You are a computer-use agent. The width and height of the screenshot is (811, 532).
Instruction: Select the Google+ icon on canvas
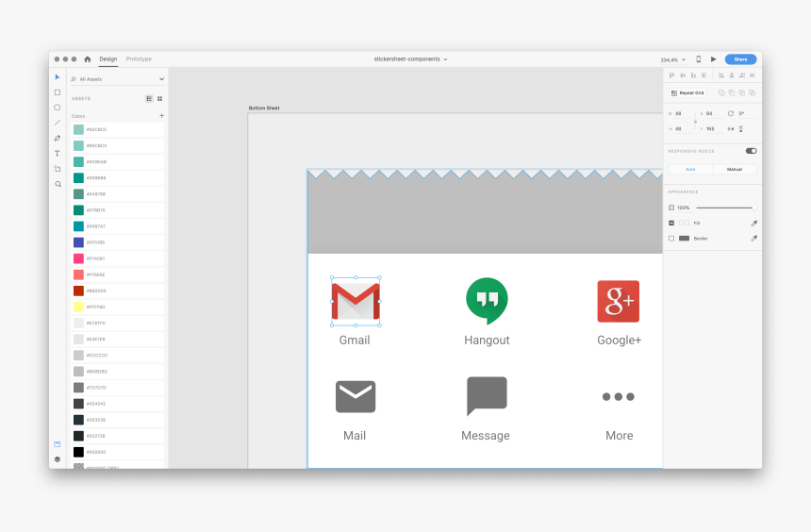click(618, 301)
